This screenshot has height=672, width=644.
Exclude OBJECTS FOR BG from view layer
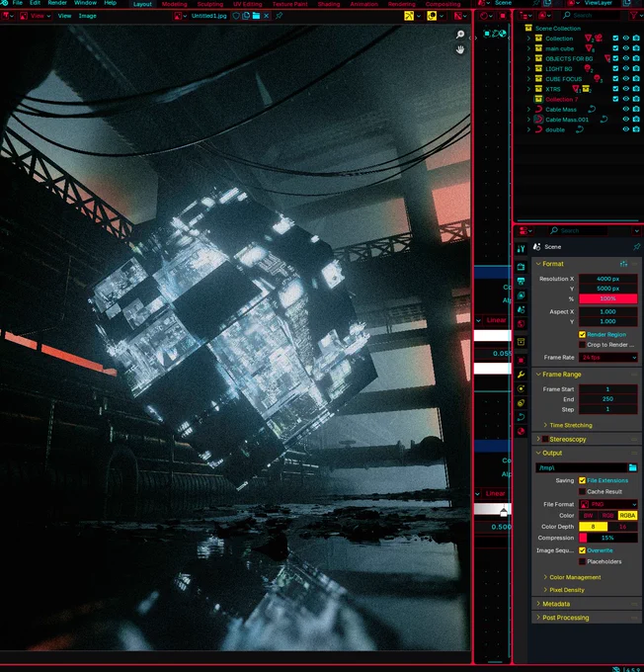click(x=615, y=58)
